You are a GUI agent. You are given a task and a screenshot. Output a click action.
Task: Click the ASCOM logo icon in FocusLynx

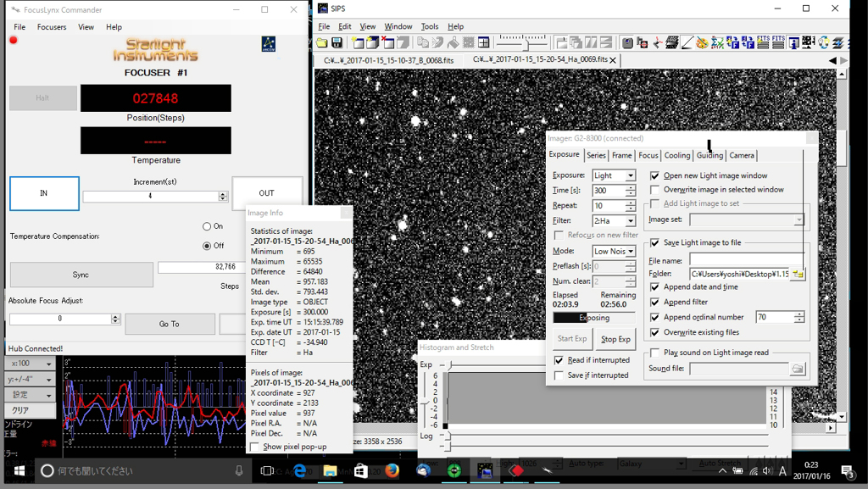coord(269,44)
